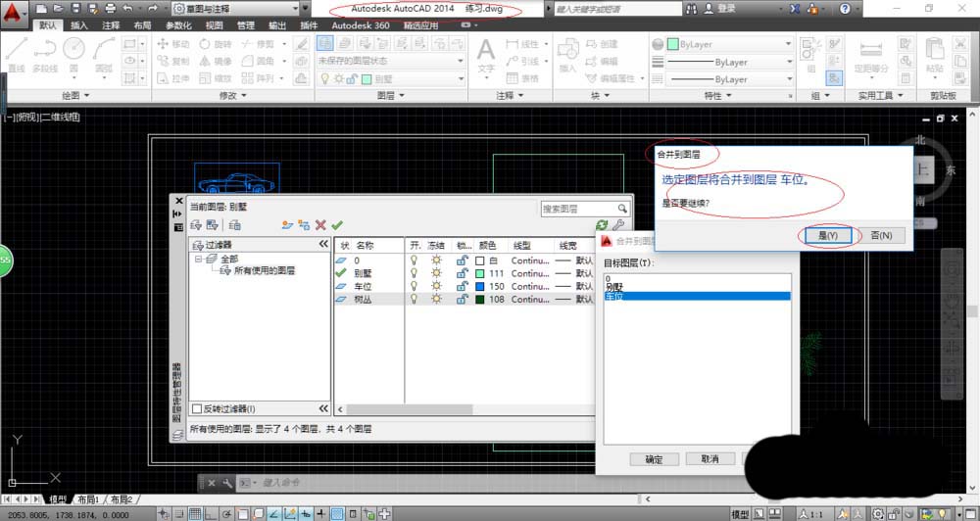The height and width of the screenshot is (521, 980).
Task: Switch to the Autodesk 360 ribbon tab
Action: 361,25
